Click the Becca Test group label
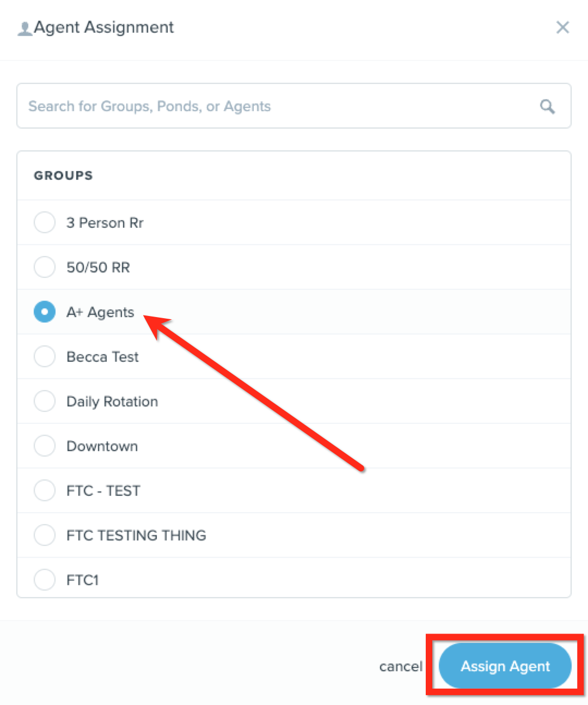 coord(102,357)
